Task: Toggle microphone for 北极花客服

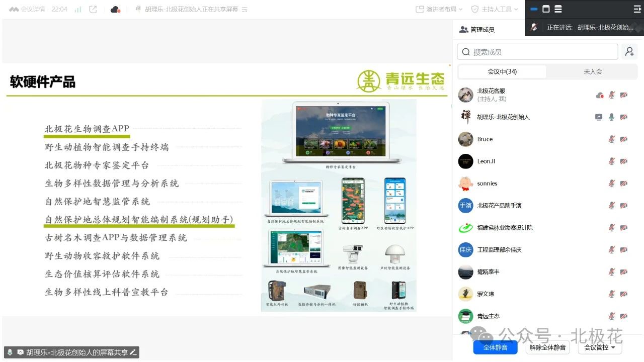Action: [612, 95]
